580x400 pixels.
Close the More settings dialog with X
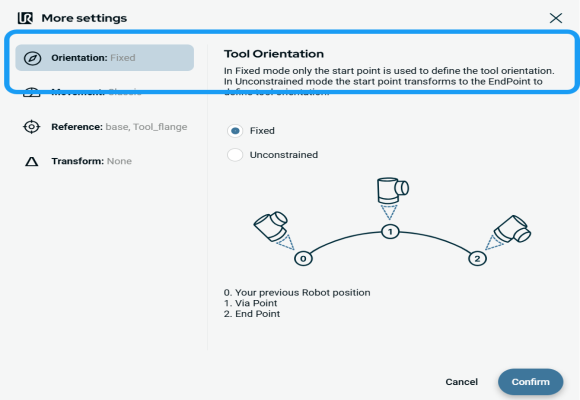point(556,18)
